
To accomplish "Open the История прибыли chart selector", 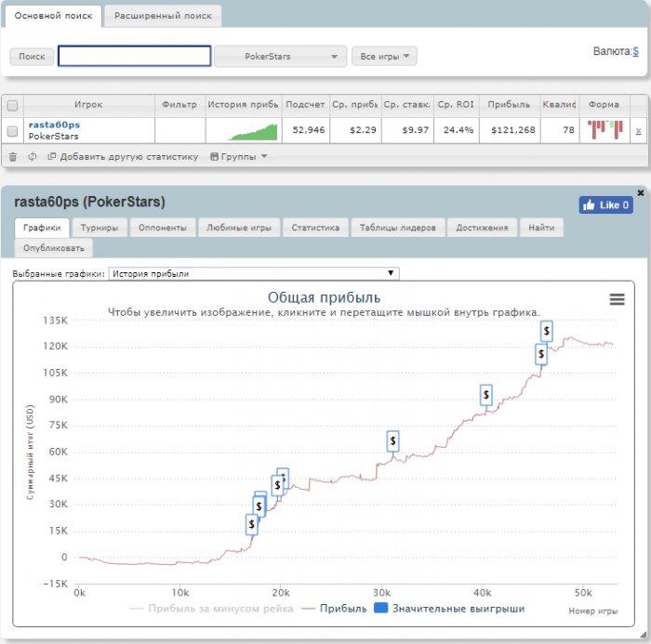I will [254, 273].
